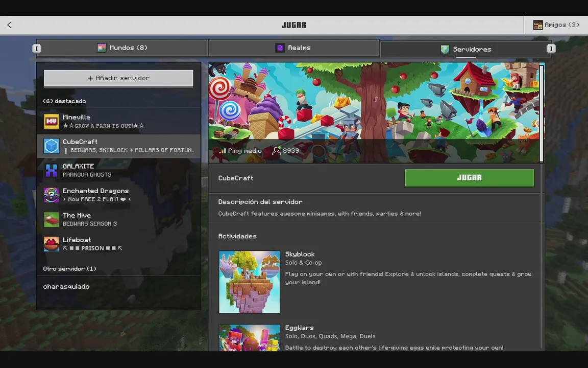588x368 pixels.
Task: Click the "PARKOUR GHOSTS" subtitle
Action: (x=87, y=175)
